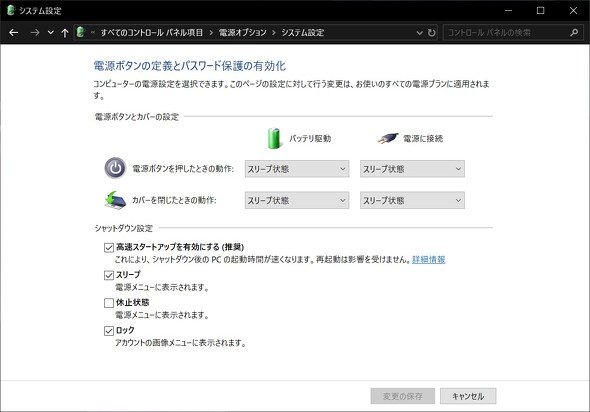Click section label シャットダウン設定

pyautogui.click(x=123, y=228)
